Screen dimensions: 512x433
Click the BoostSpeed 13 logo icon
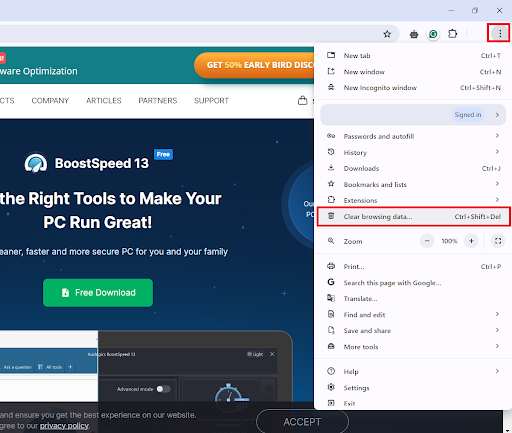pyautogui.click(x=36, y=163)
